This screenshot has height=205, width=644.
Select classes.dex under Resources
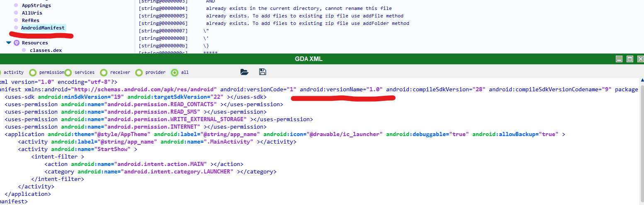[x=46, y=50]
